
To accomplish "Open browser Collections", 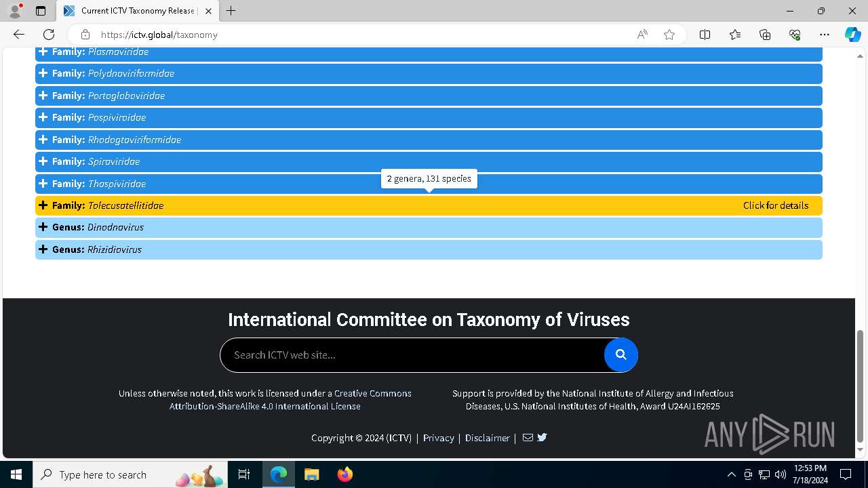I will pyautogui.click(x=765, y=35).
